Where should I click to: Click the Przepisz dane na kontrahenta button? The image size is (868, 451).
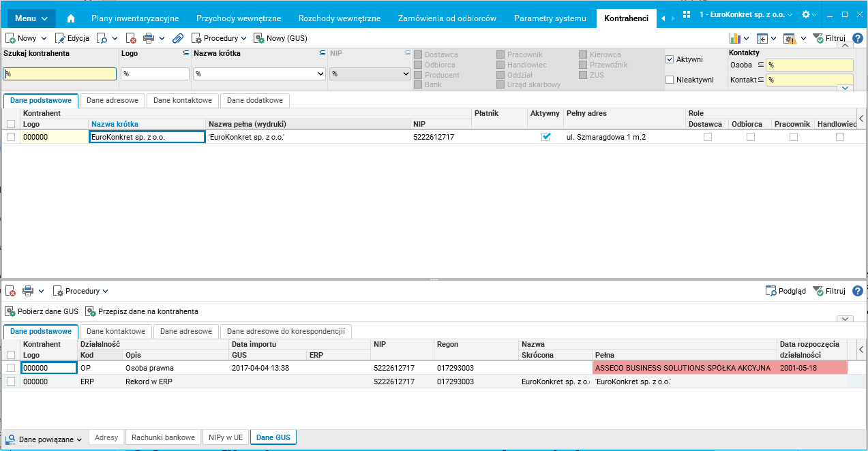coord(142,311)
